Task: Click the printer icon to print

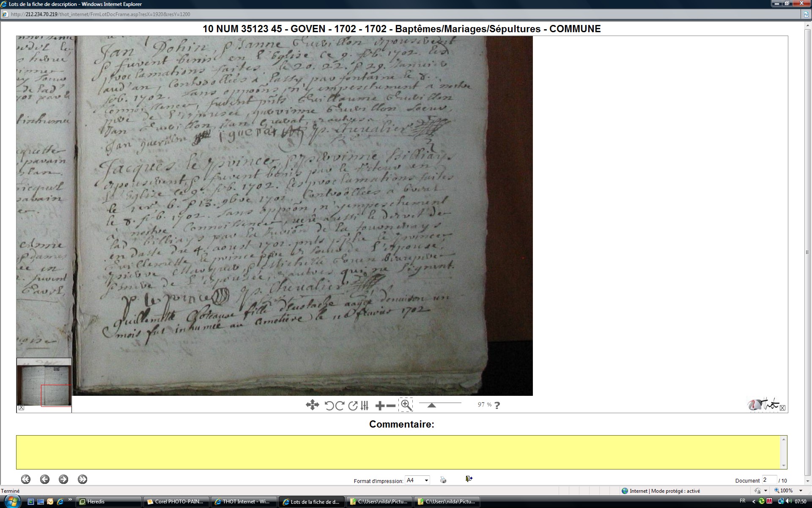Action: (x=443, y=480)
